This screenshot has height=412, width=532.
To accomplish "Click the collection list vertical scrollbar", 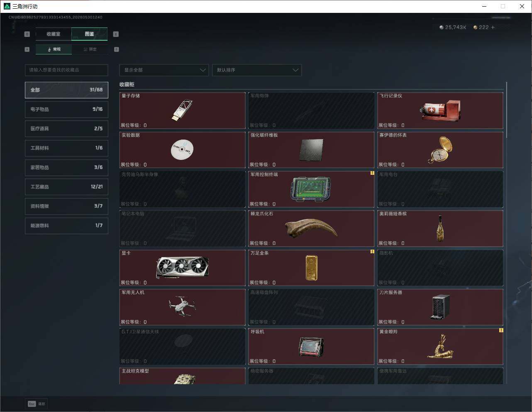I will pos(507,110).
